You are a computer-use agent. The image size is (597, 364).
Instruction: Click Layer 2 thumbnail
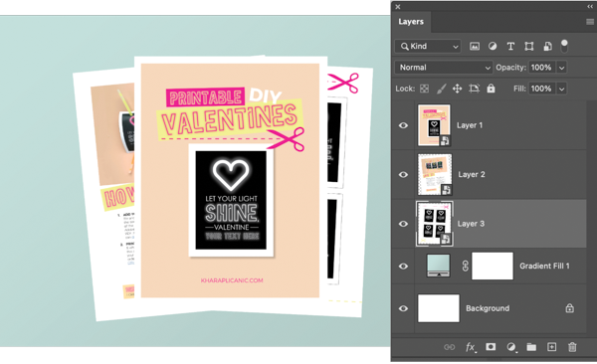pyautogui.click(x=435, y=174)
